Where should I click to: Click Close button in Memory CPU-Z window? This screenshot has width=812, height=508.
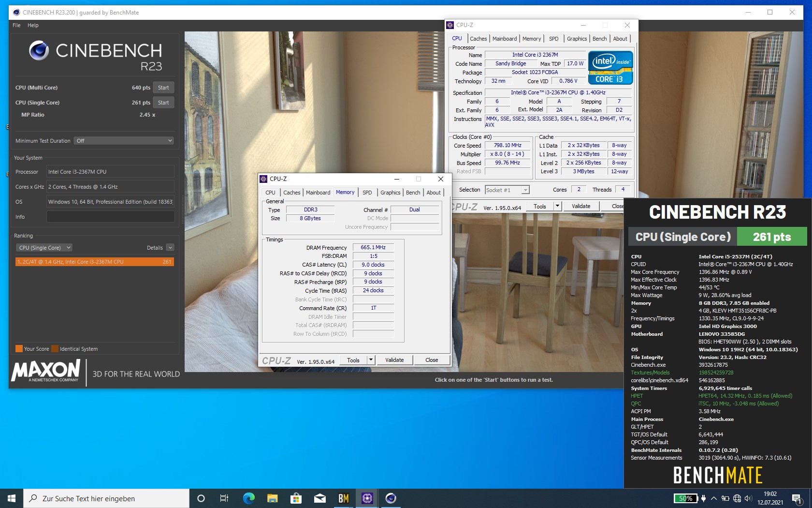(x=432, y=360)
